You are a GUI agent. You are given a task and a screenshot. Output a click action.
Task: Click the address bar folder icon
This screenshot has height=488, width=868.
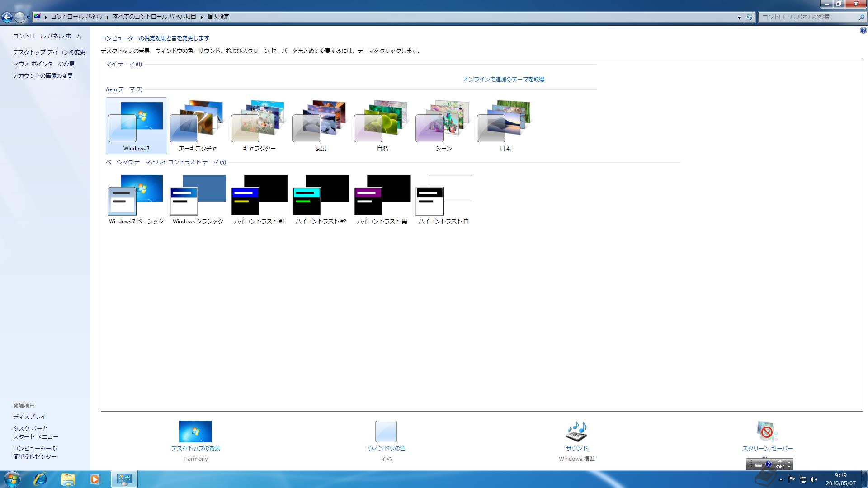[38, 17]
